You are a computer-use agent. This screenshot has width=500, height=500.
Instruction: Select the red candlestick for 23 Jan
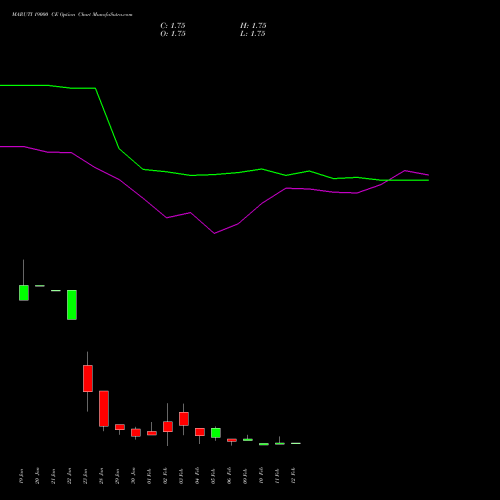coord(88,378)
